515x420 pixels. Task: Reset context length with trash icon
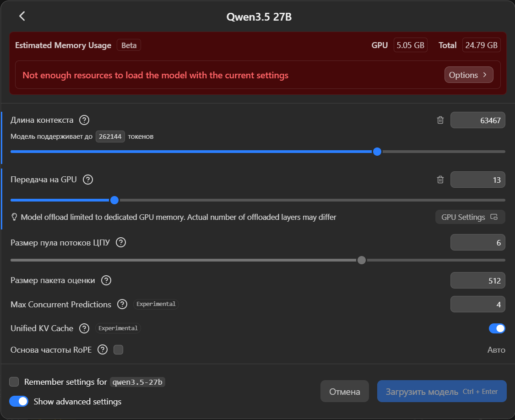(440, 120)
